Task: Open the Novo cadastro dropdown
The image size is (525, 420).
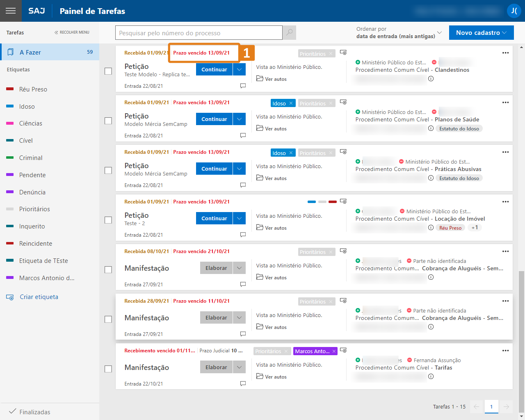Action: [482, 32]
